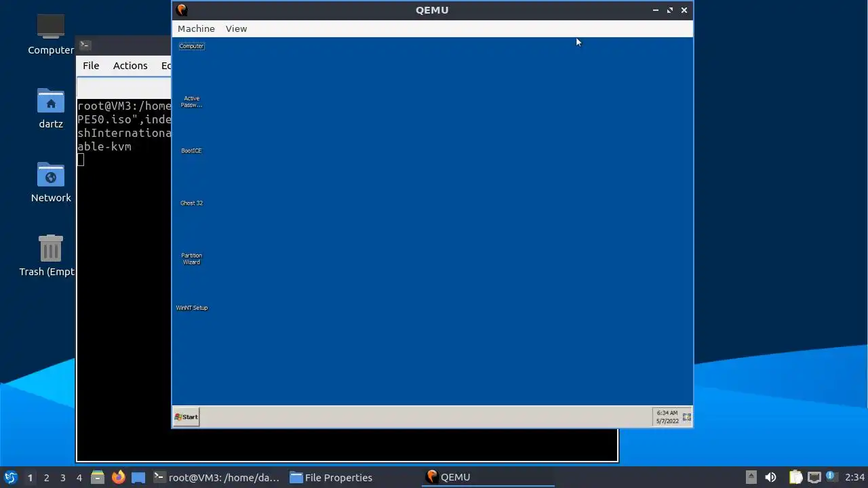Select the Computer icon on the host desktop
Image resolution: width=868 pixels, height=488 pixels.
(51, 34)
